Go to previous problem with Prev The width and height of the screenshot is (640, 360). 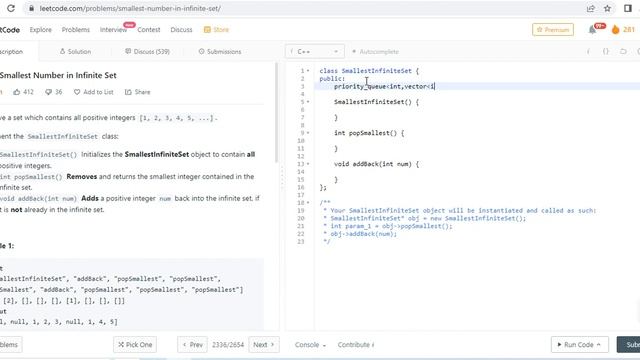click(193, 344)
